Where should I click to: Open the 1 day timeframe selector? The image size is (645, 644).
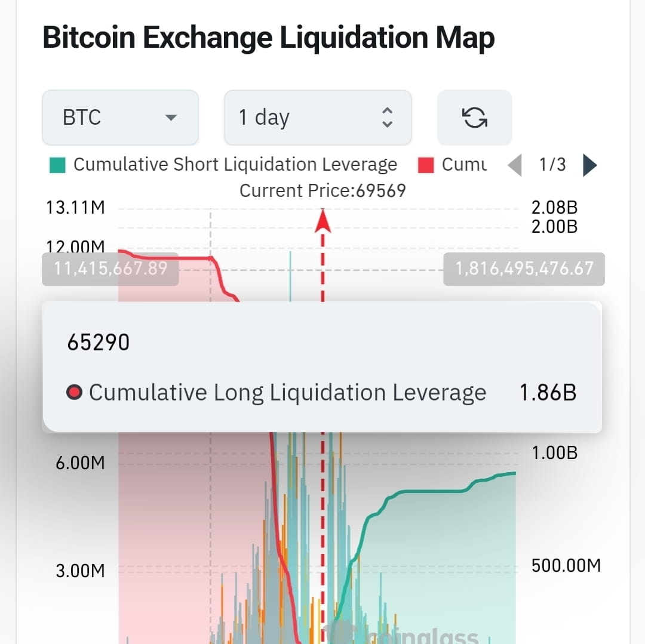(x=317, y=118)
